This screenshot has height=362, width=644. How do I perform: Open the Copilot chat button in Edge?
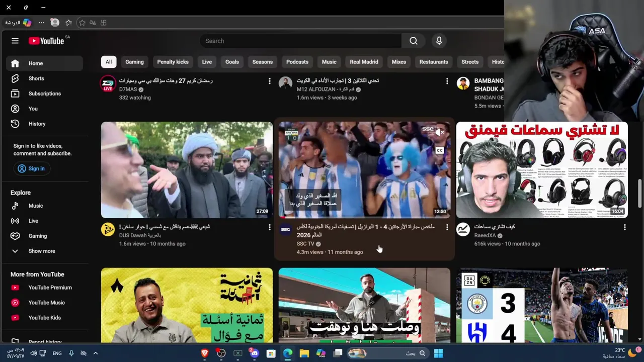pyautogui.click(x=18, y=23)
